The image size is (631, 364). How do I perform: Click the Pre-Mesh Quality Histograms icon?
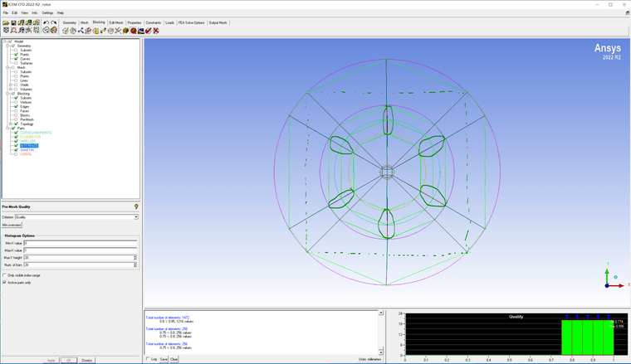(x=133, y=31)
